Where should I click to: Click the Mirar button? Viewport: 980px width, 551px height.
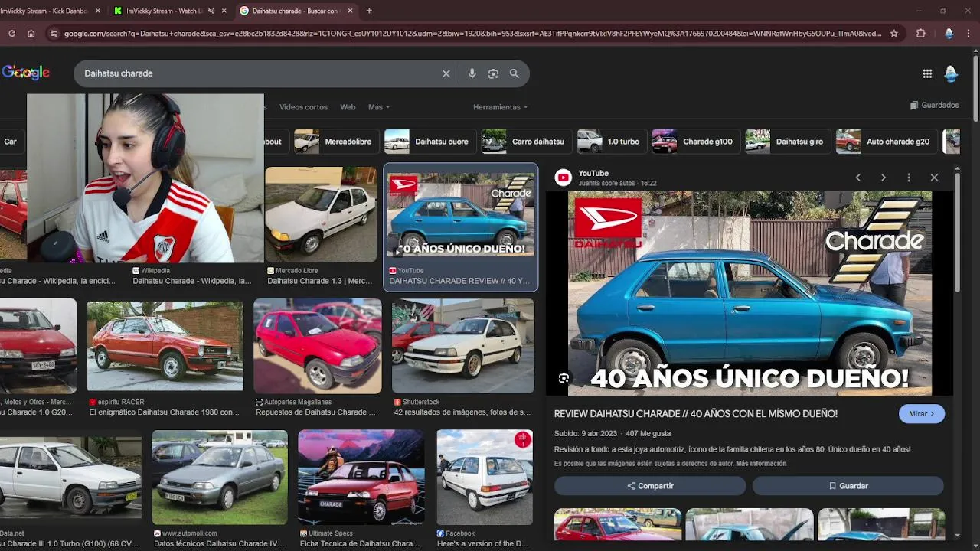pyautogui.click(x=922, y=414)
